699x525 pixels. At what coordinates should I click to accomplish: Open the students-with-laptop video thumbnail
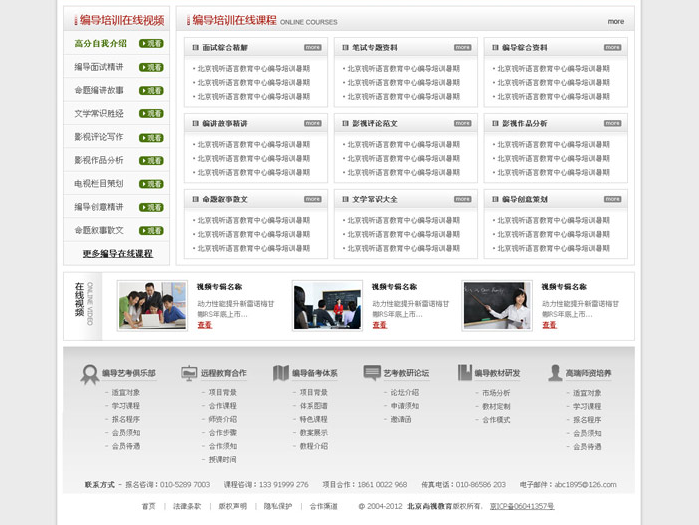(x=152, y=305)
